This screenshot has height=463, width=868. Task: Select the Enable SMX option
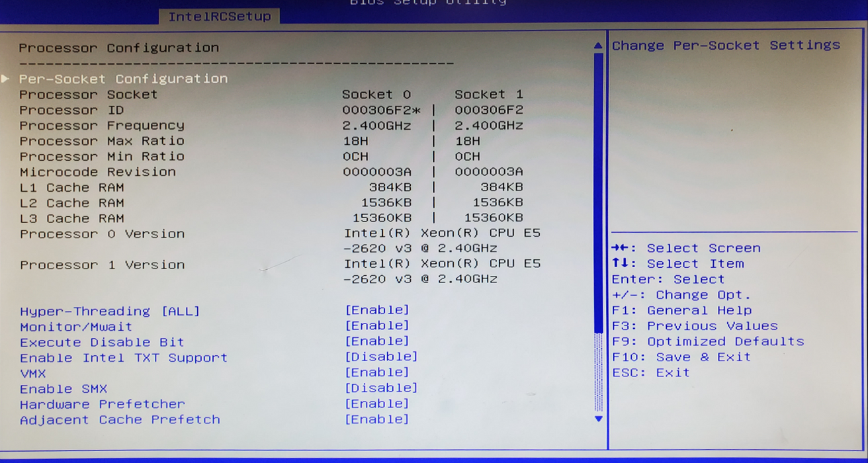tap(64, 389)
